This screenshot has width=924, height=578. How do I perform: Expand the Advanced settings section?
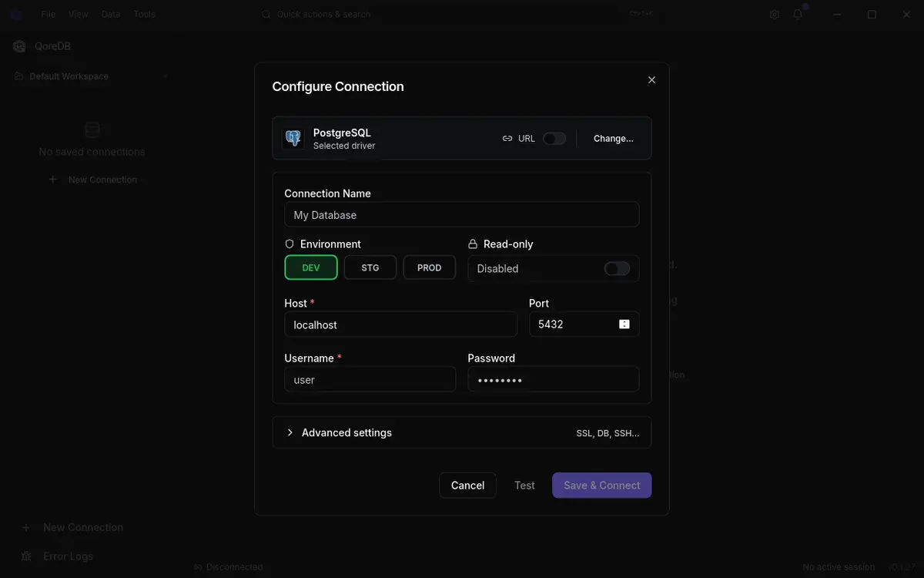[x=462, y=432]
